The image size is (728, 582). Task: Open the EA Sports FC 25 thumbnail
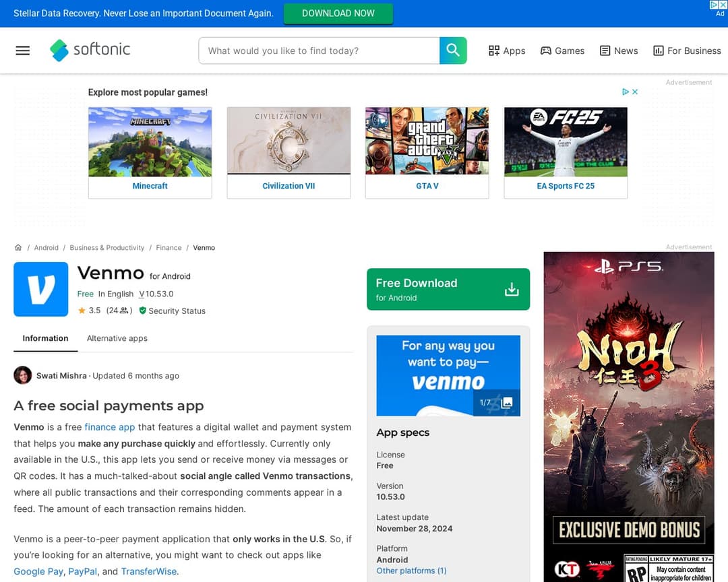[x=566, y=141]
